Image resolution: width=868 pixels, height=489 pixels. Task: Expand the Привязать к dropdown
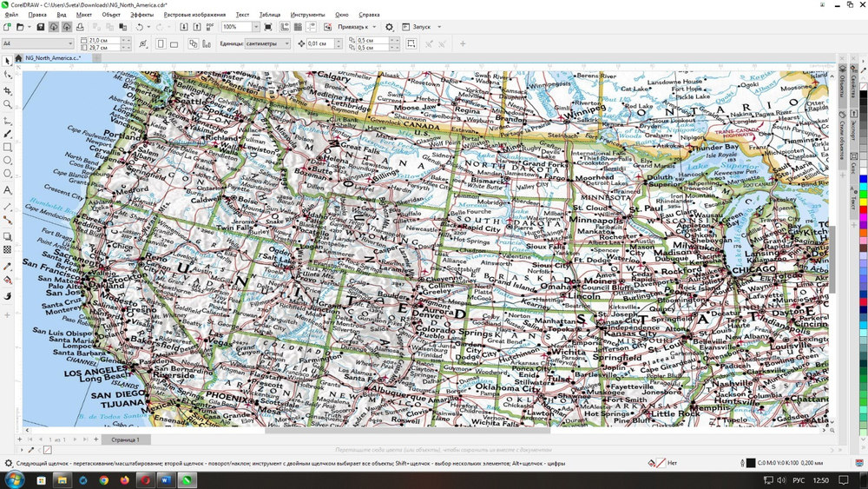[x=373, y=27]
